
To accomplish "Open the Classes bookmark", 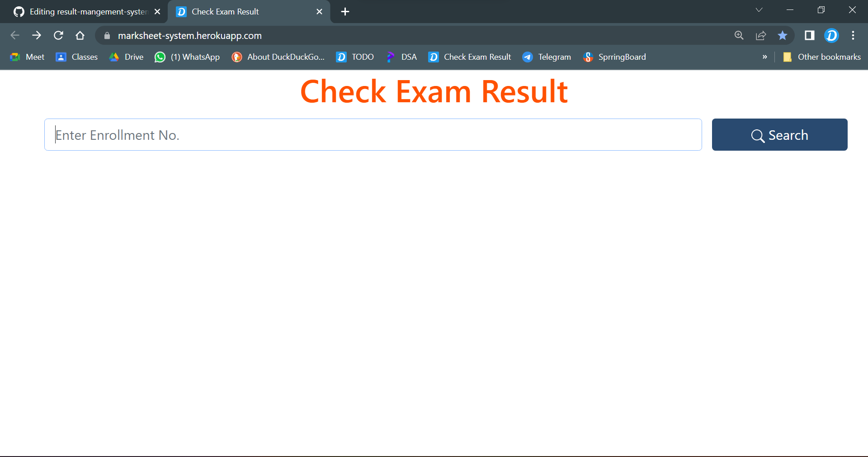I will point(77,57).
